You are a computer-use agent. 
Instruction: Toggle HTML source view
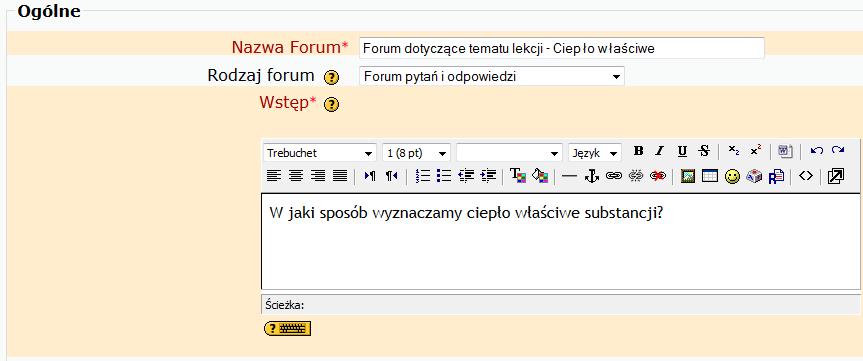point(806,176)
